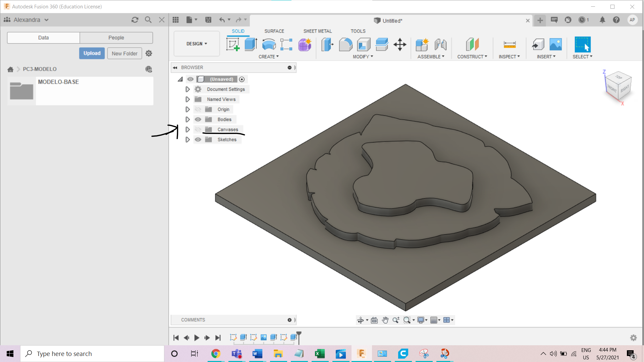This screenshot has height=362, width=644.
Task: Expand the Named Views node
Action: [x=187, y=99]
